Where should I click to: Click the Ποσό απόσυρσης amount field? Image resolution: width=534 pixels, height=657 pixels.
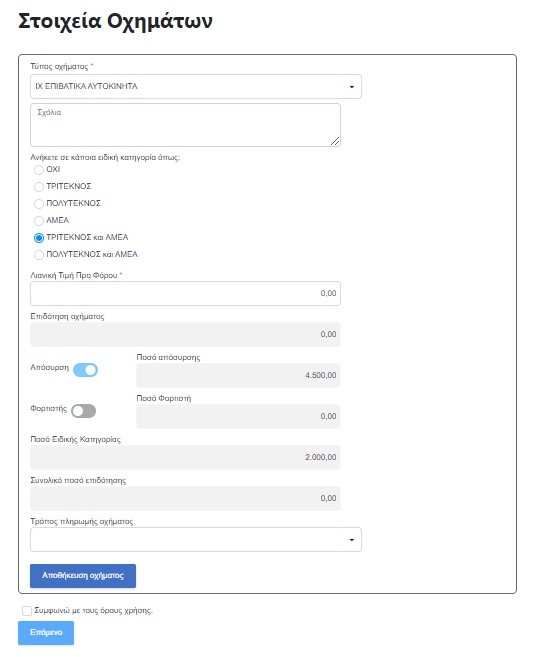[238, 375]
